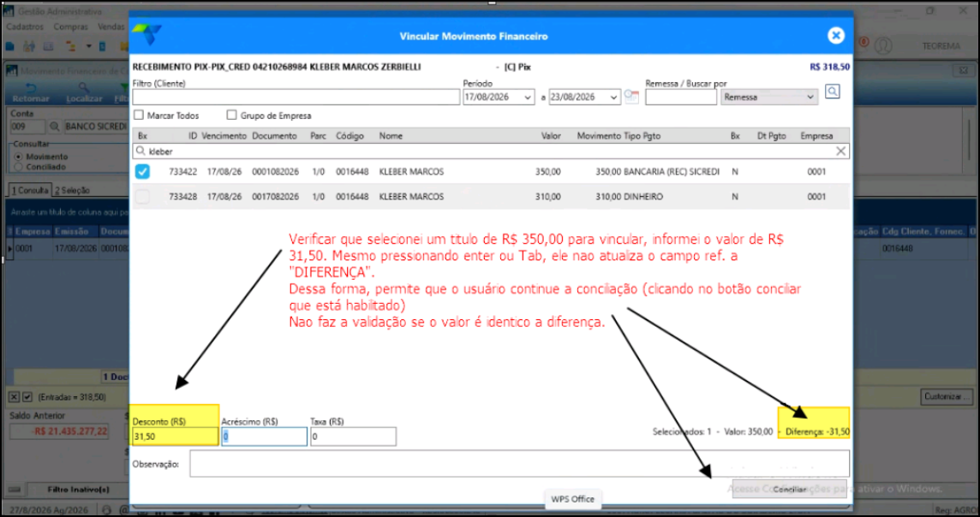Open the Período end date dropdown 23/08/2026

(x=614, y=98)
